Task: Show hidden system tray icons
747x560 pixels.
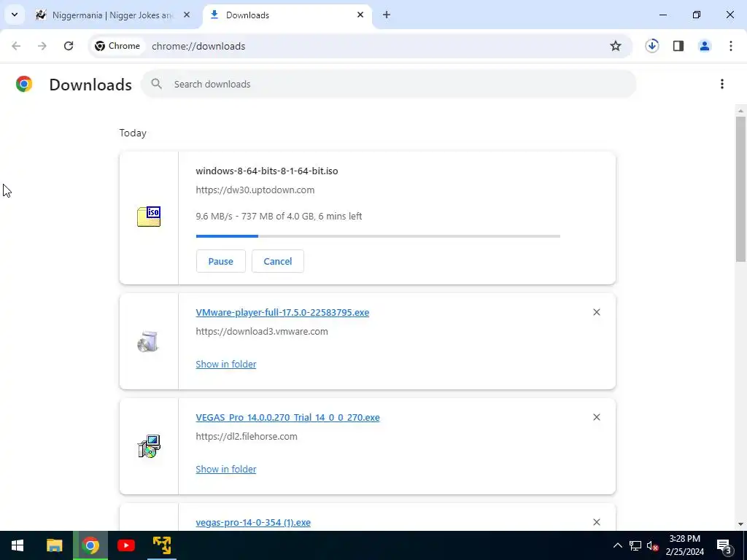Action: (x=617, y=545)
